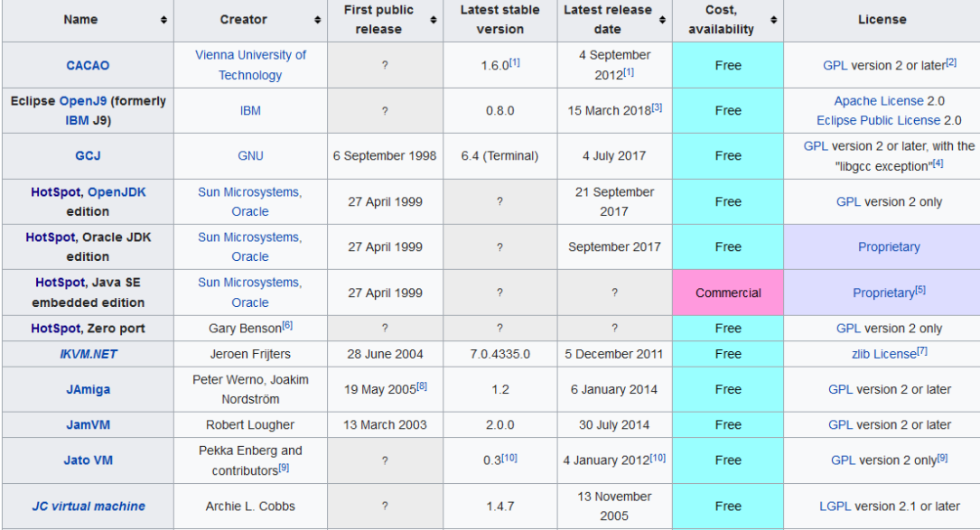The height and width of the screenshot is (530, 980).
Task: Open GPL link in HotSpot OpenJDK row
Action: pos(849,202)
